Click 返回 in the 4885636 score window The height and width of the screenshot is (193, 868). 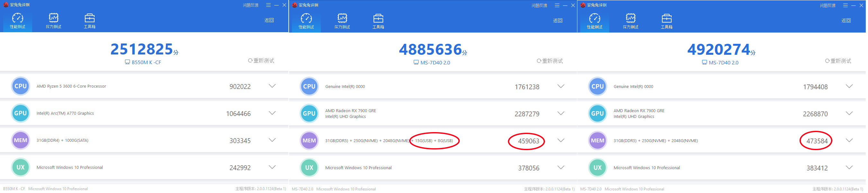coord(558,21)
